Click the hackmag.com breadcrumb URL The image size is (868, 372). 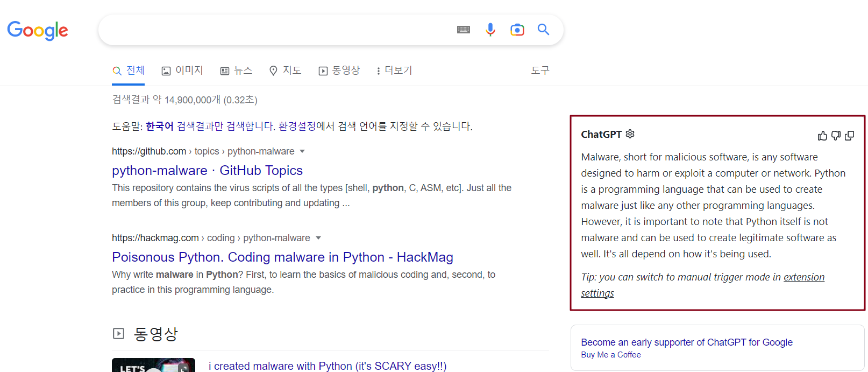click(x=211, y=238)
